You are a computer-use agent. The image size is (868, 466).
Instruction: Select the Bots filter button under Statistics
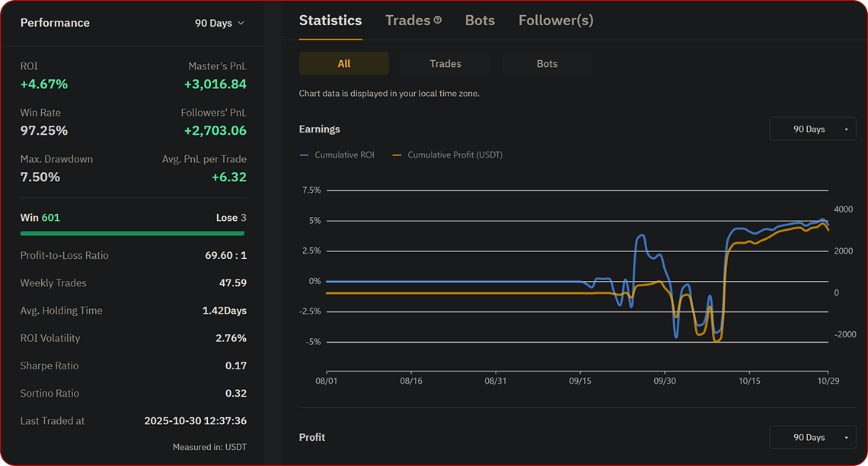point(547,64)
